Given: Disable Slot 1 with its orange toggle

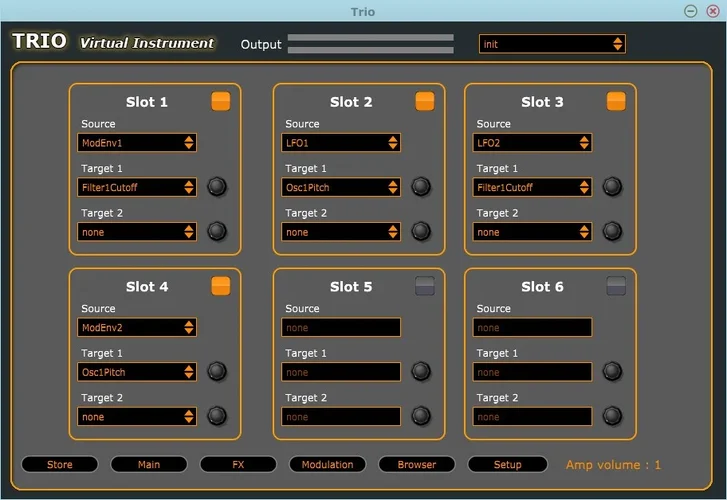Looking at the screenshot, I should pyautogui.click(x=221, y=101).
